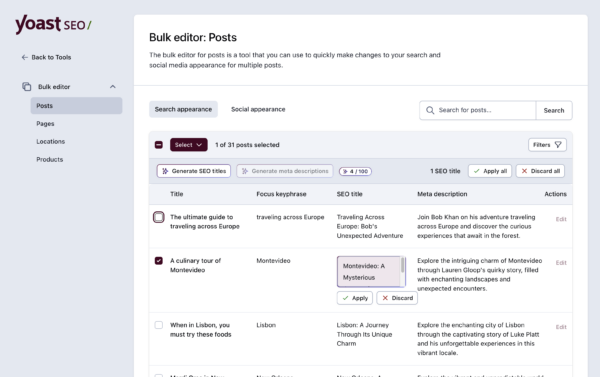The height and width of the screenshot is (377, 600).
Task: Open the Products bulk editor section
Action: [x=50, y=160]
